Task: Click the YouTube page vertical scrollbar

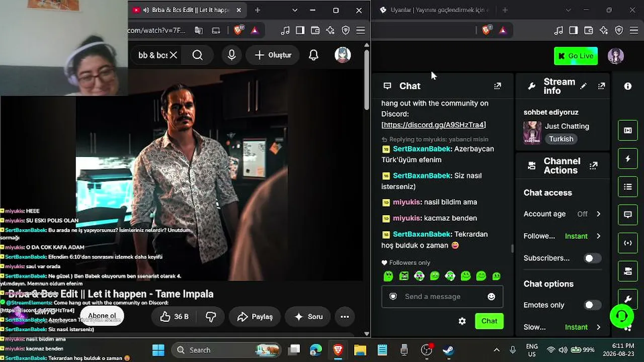Action: tap(367, 80)
